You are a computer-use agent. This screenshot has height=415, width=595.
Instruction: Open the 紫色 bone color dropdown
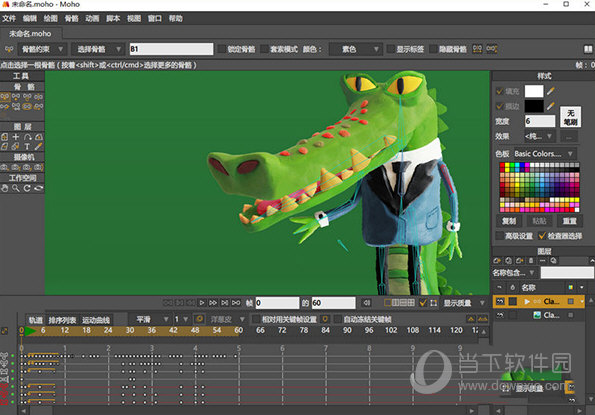355,49
